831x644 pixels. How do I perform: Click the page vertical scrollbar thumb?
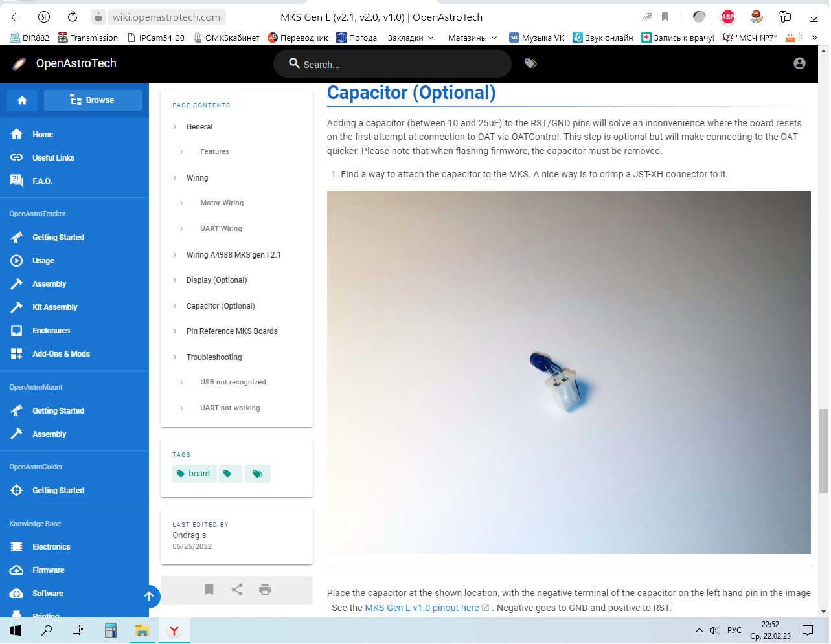(x=823, y=451)
